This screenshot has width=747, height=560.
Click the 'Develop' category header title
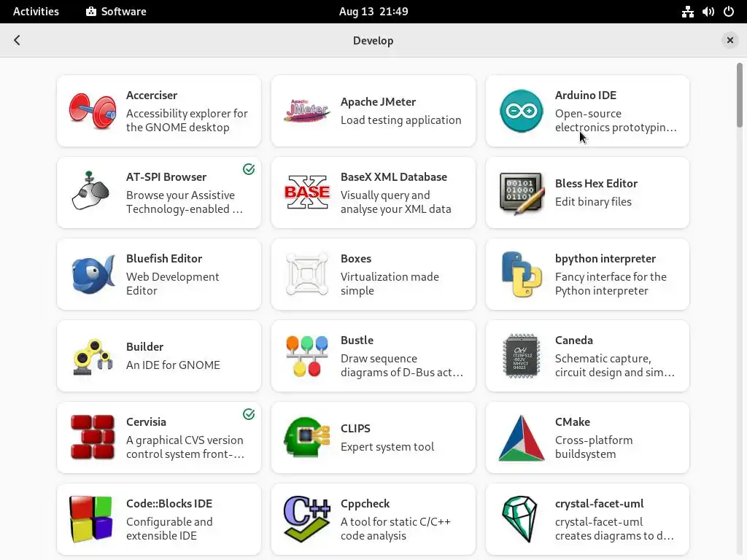click(x=373, y=41)
